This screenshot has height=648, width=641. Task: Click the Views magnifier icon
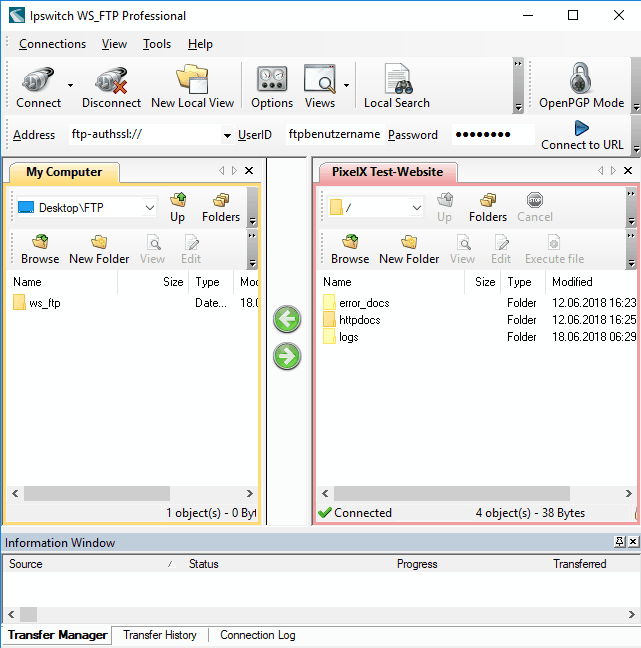pos(319,79)
